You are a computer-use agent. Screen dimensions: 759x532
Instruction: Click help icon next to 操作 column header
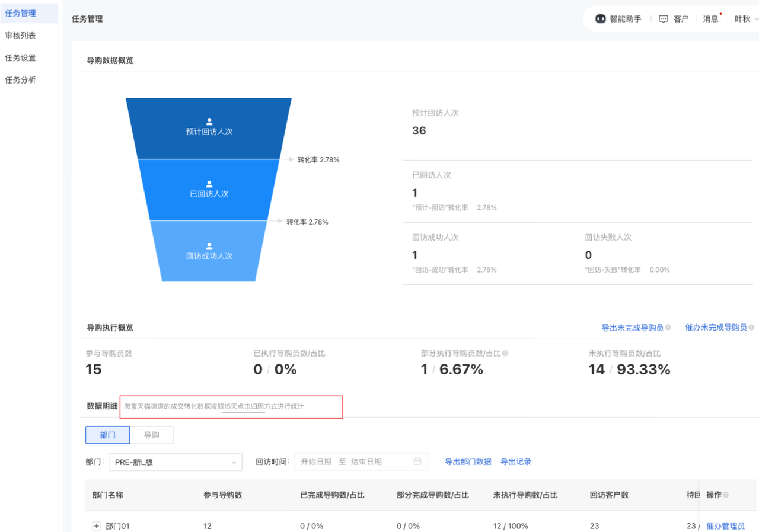726,495
